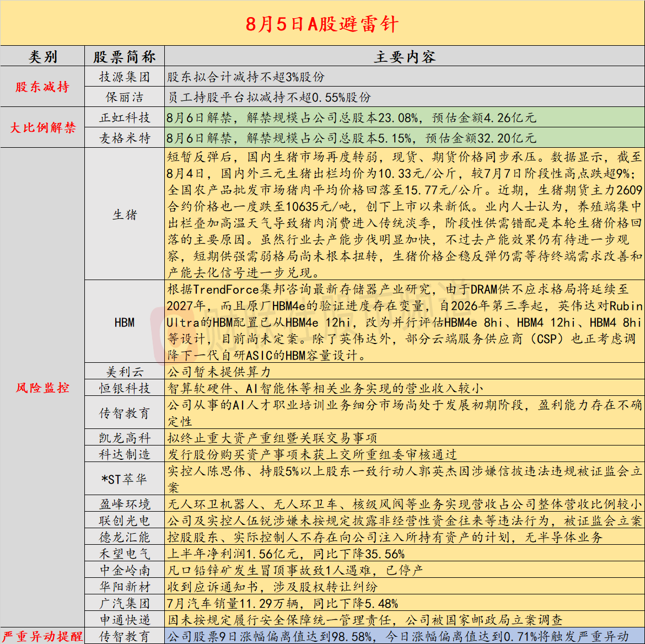The image size is (645, 644).
Task: Select the 股东减持 category cell
Action: tap(42, 87)
